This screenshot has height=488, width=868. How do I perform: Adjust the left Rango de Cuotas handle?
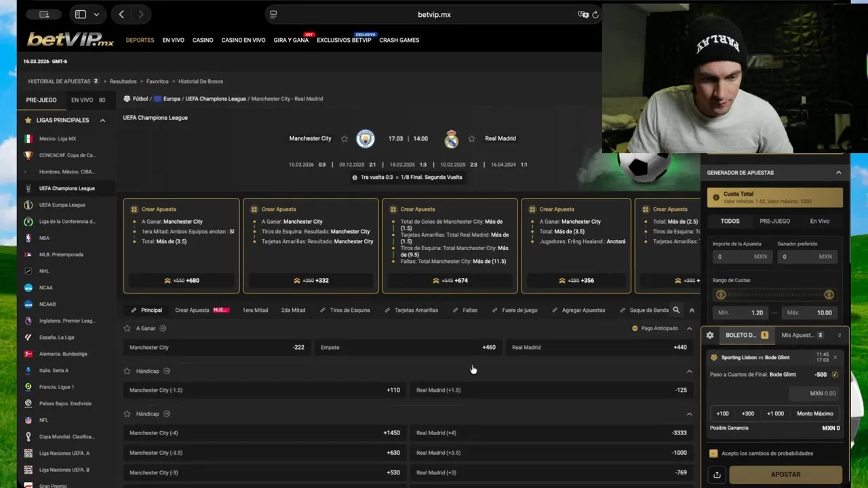[721, 295]
